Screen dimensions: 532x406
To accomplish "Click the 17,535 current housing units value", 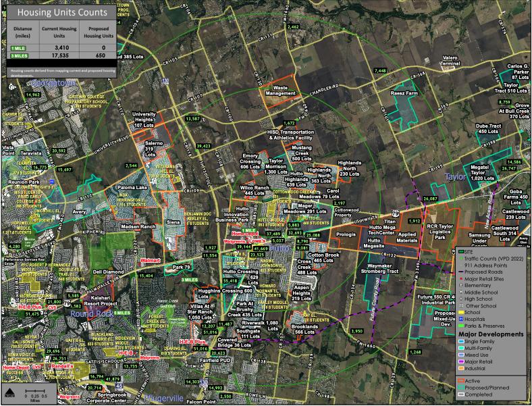I will click(61, 55).
